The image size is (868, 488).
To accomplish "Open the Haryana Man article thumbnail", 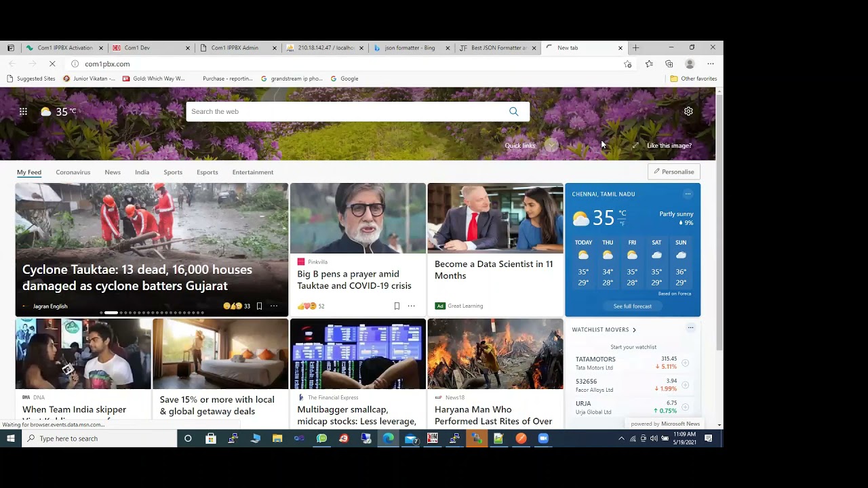I will (495, 354).
